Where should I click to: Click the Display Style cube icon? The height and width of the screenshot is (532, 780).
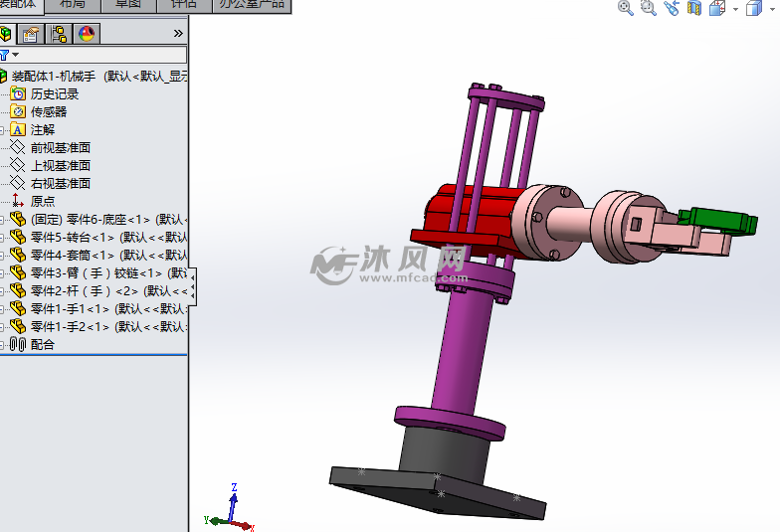click(754, 8)
